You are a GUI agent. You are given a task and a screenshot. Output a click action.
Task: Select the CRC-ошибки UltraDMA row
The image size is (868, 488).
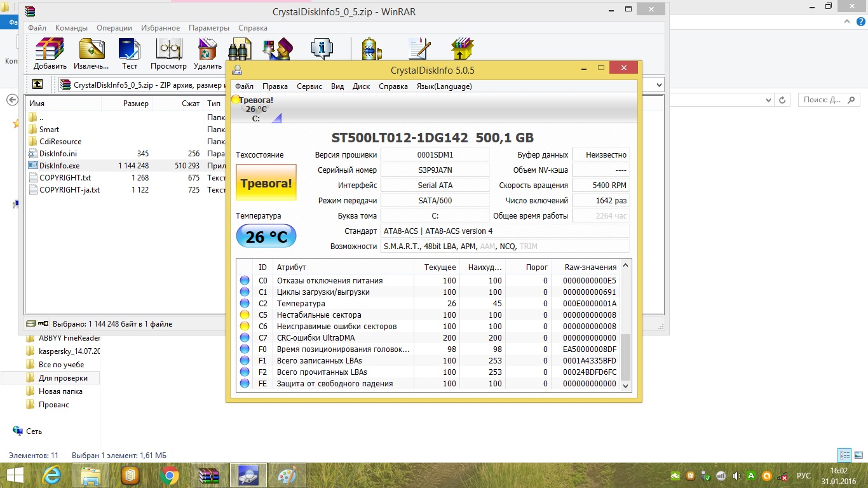(428, 338)
